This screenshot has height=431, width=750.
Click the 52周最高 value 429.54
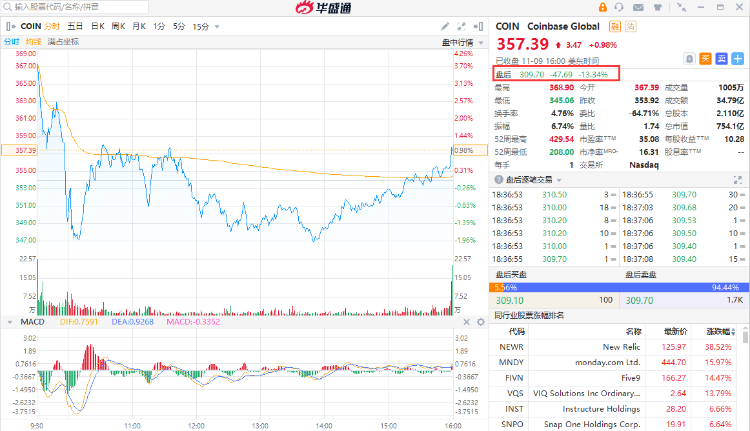click(x=562, y=139)
